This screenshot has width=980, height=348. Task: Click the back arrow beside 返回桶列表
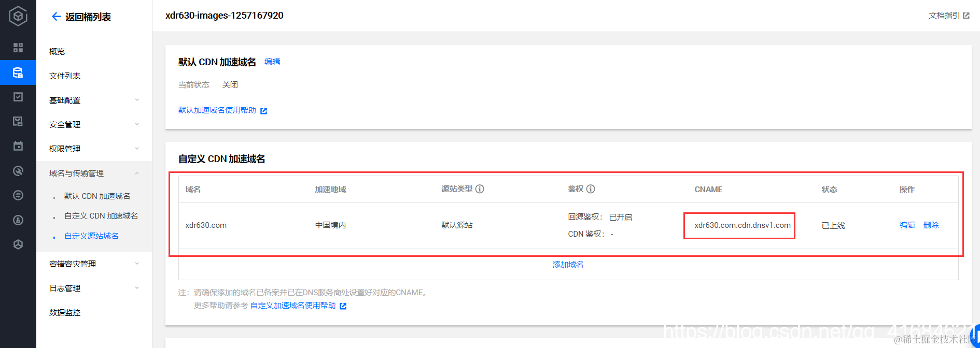pyautogui.click(x=56, y=17)
